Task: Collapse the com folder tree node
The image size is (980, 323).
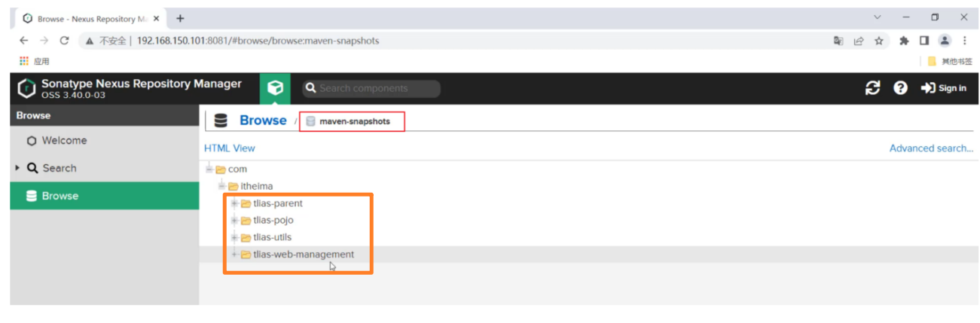Action: tap(209, 169)
